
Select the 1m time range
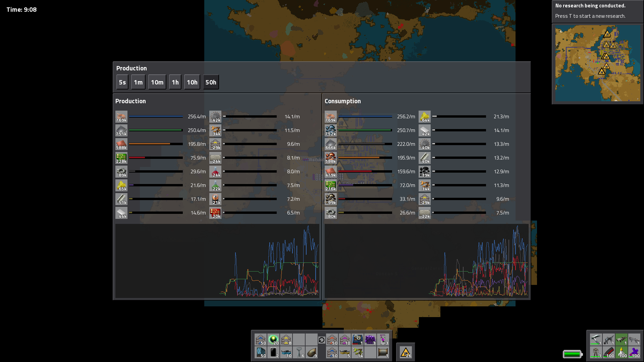click(x=138, y=82)
